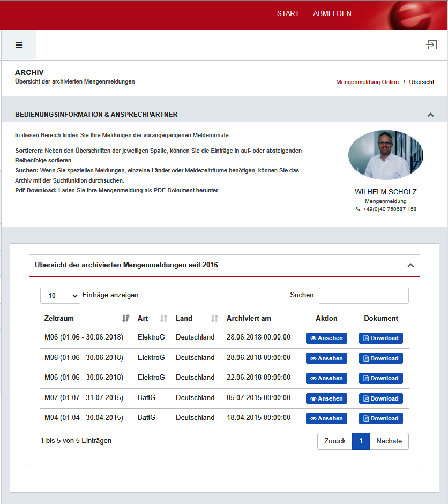Click Deutschland in the M04 row
Screen dimensions: 448x504
point(195,418)
